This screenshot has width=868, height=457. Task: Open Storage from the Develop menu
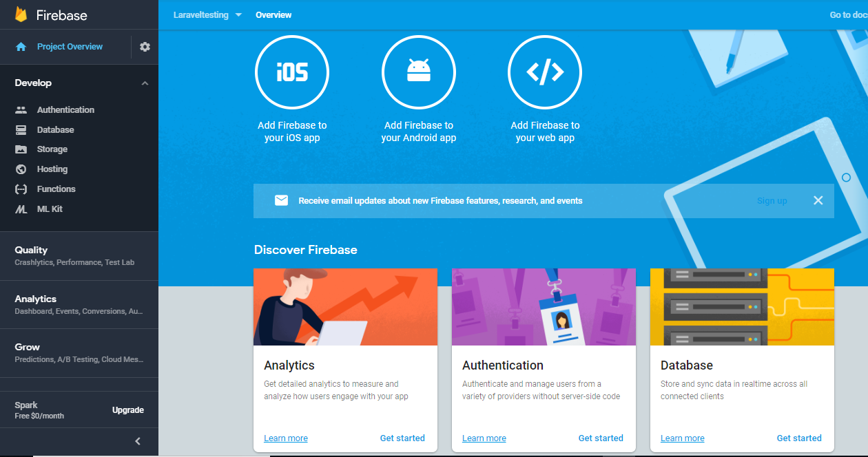(x=52, y=149)
